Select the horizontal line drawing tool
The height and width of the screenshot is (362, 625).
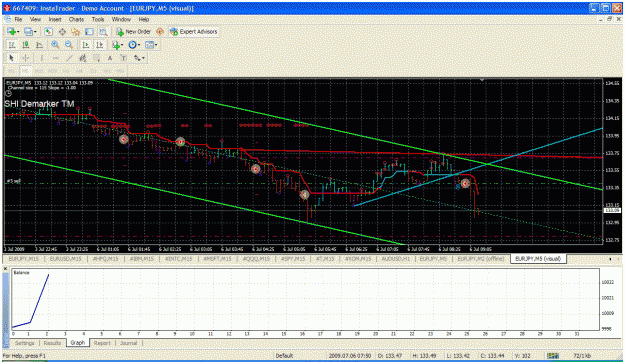pyautogui.click(x=55, y=58)
